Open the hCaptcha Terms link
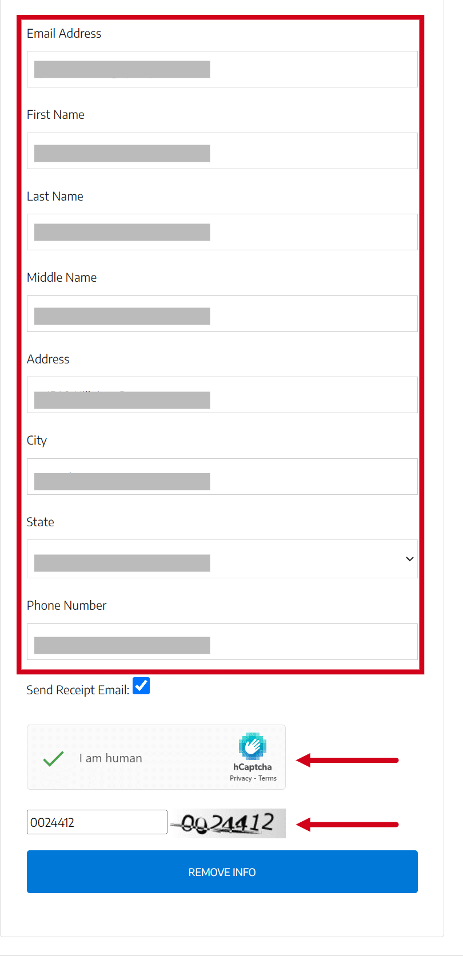 pyautogui.click(x=268, y=778)
